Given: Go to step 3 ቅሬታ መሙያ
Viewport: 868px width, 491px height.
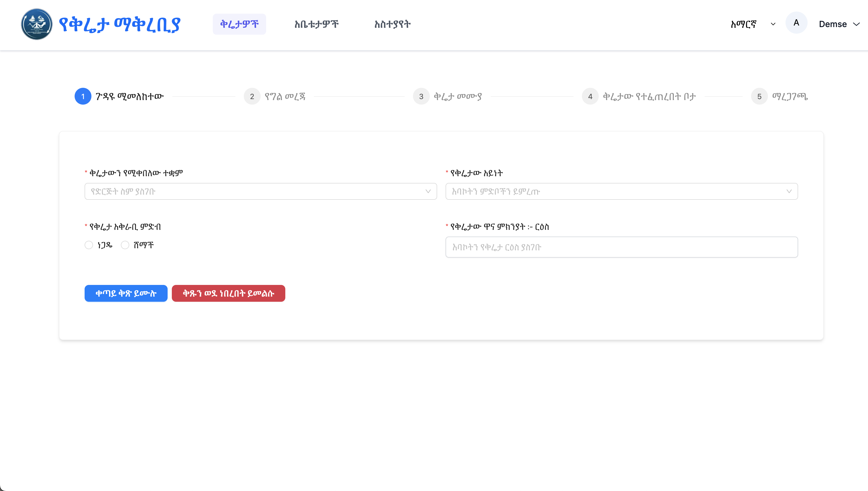Looking at the screenshot, I should tap(447, 96).
